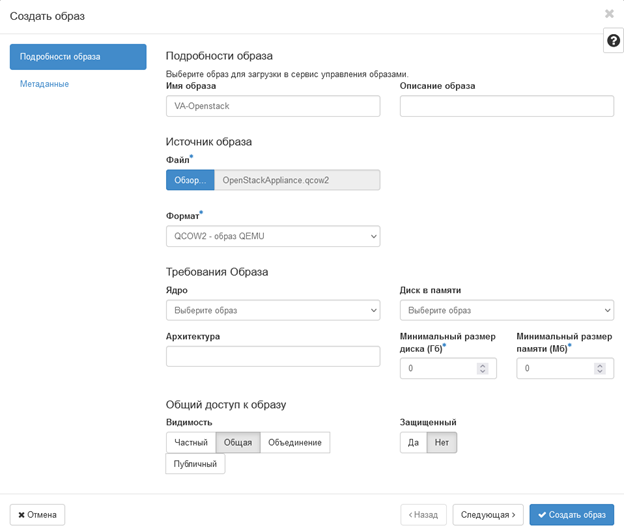Expand the Ядро image dropdown
The height and width of the screenshot is (532, 627).
[273, 310]
